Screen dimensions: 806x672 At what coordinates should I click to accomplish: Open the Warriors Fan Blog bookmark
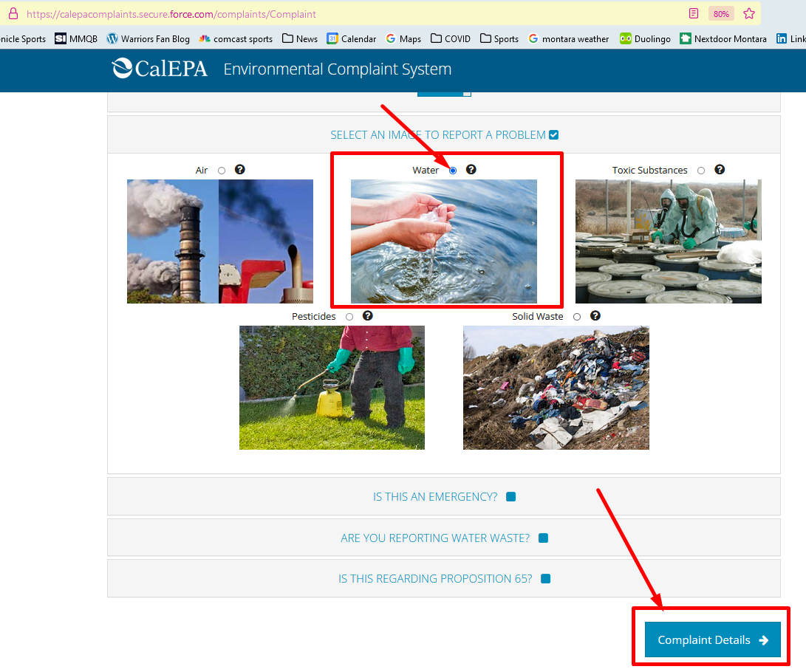pos(148,38)
